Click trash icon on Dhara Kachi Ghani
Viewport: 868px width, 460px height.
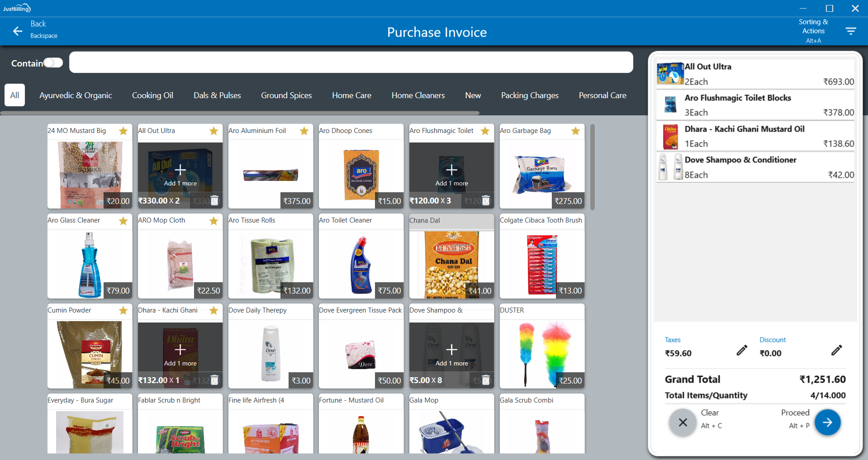tap(215, 380)
